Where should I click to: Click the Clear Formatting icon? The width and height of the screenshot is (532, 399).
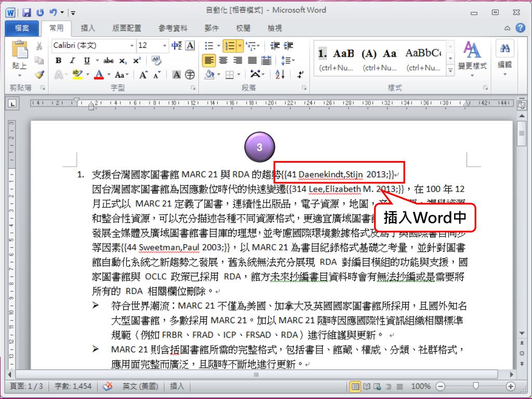click(x=156, y=61)
